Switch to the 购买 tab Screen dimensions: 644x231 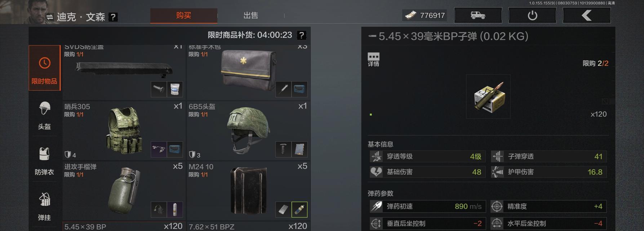(184, 16)
